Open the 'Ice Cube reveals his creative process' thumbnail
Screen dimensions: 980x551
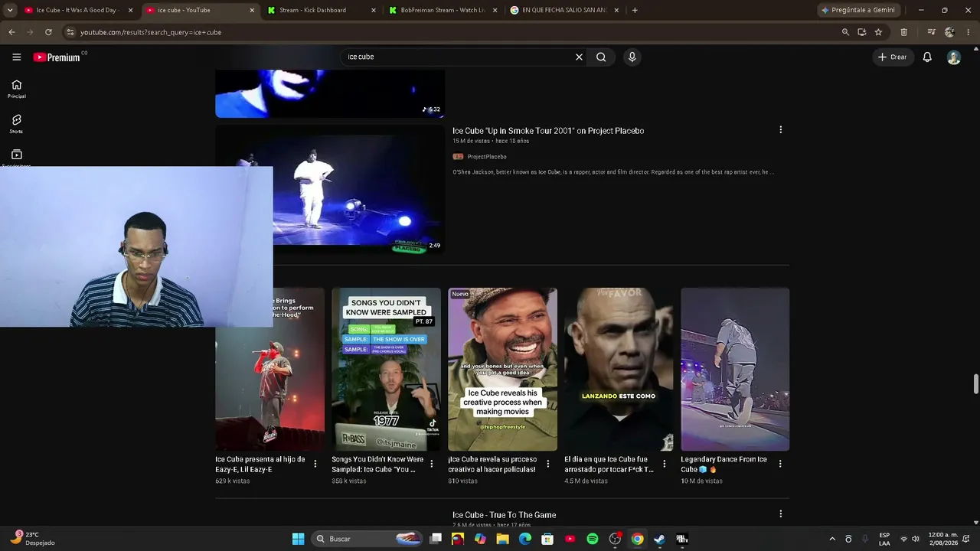(502, 369)
